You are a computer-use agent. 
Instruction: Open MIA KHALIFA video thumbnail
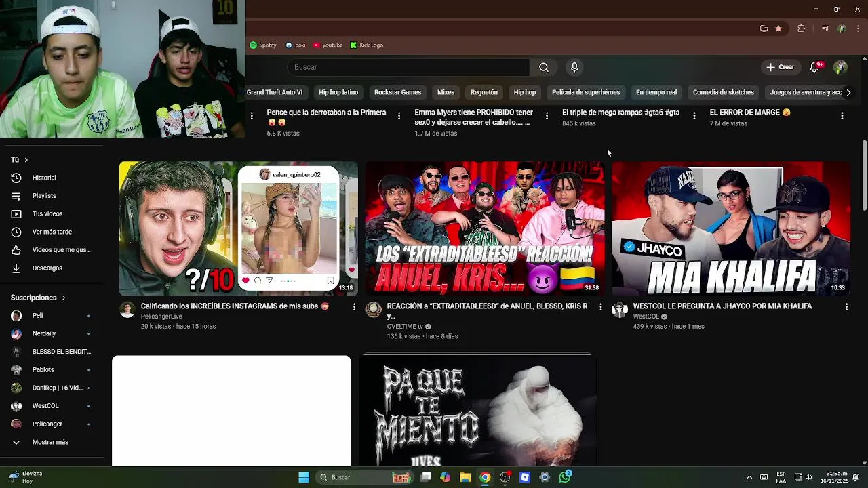pos(731,228)
